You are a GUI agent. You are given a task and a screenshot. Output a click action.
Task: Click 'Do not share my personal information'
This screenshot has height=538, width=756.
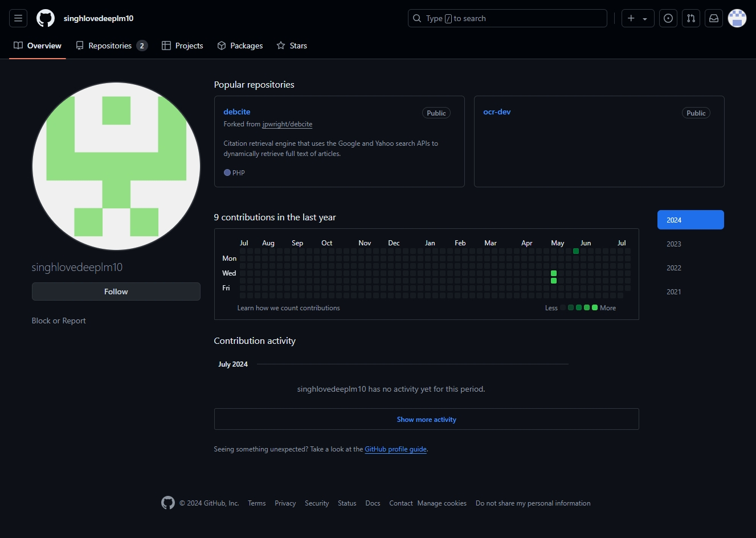(533, 503)
